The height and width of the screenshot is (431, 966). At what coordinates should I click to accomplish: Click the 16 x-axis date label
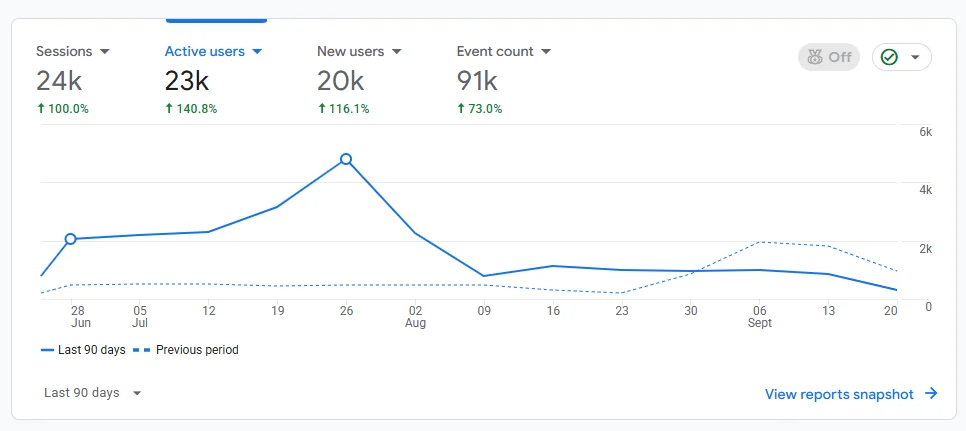(x=553, y=311)
